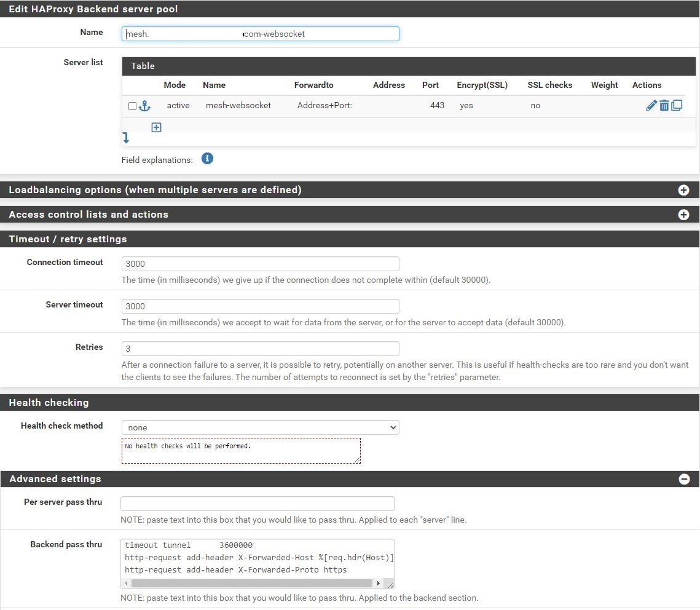Click the Address column header
The height and width of the screenshot is (610, 700).
tap(389, 85)
